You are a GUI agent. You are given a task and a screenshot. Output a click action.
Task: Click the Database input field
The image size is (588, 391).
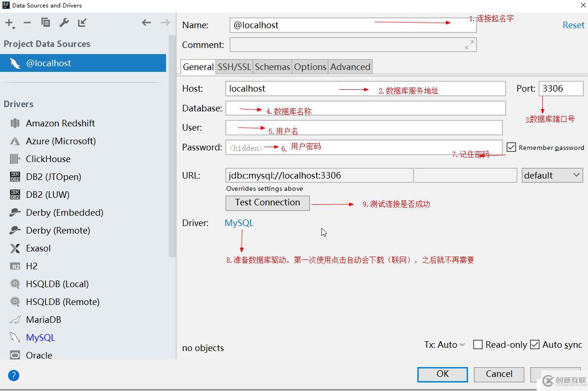coord(366,108)
